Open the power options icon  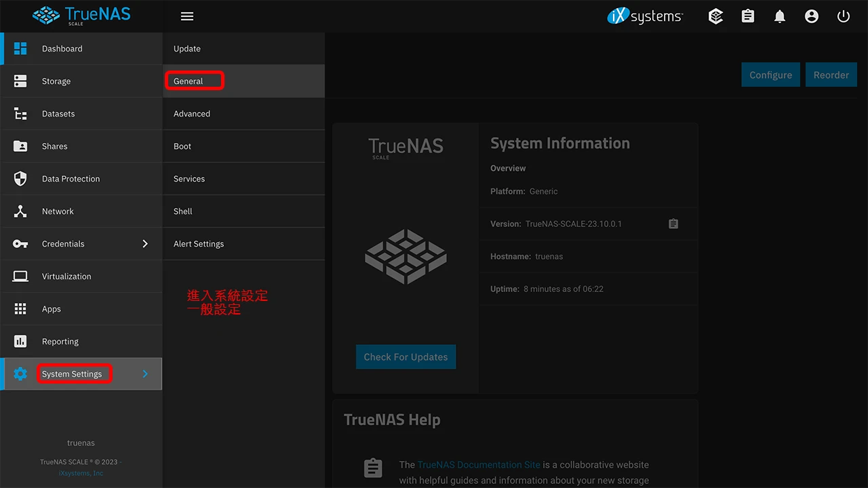click(843, 16)
